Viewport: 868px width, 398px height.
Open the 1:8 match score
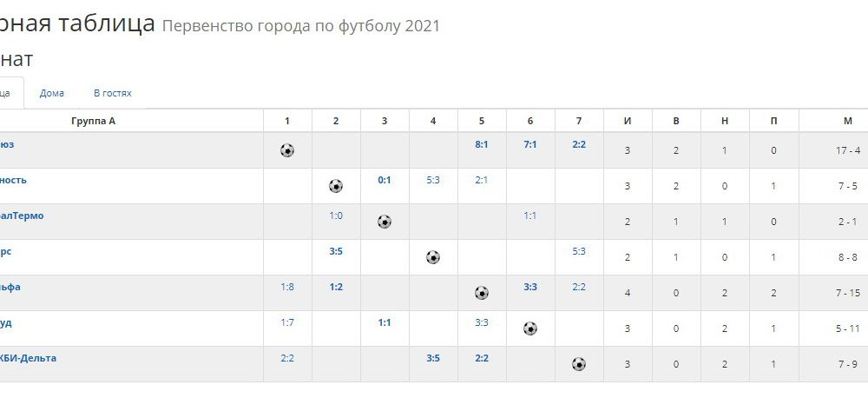pyautogui.click(x=286, y=287)
